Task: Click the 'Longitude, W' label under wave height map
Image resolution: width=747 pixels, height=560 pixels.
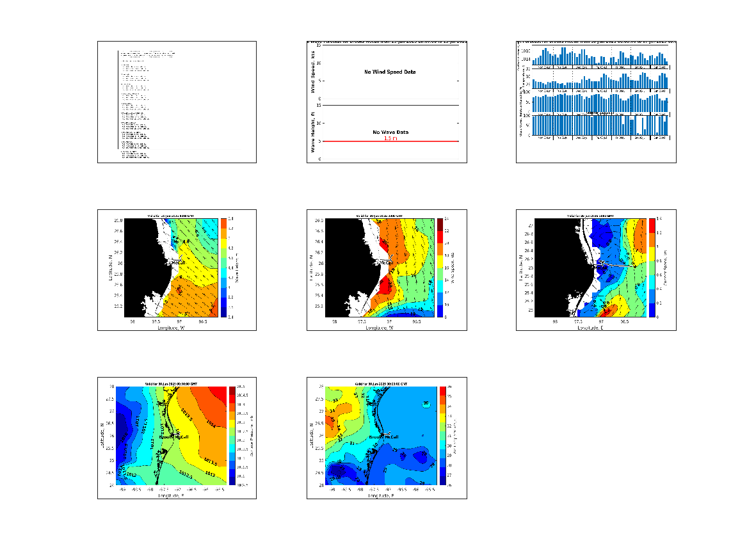Action: click(x=171, y=328)
